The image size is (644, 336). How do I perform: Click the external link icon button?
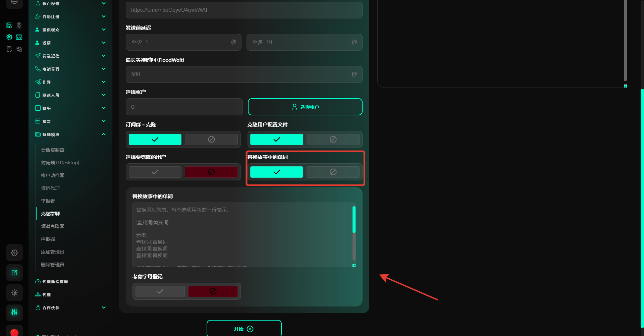14,273
